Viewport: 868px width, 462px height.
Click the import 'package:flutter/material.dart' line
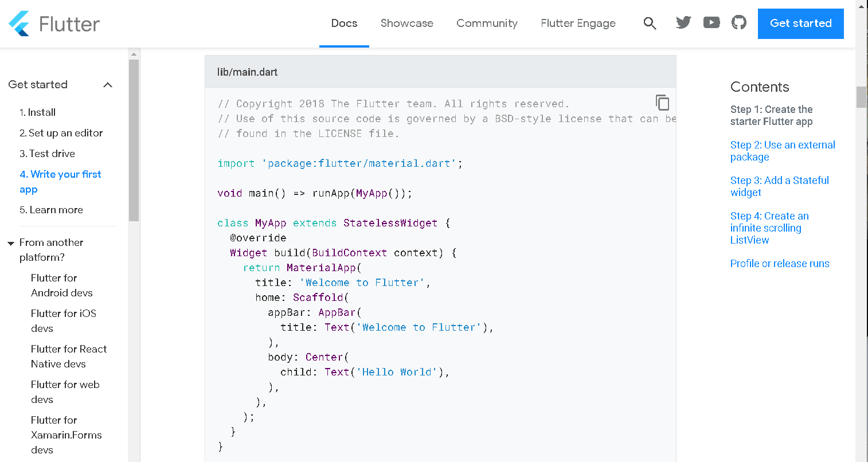[340, 163]
